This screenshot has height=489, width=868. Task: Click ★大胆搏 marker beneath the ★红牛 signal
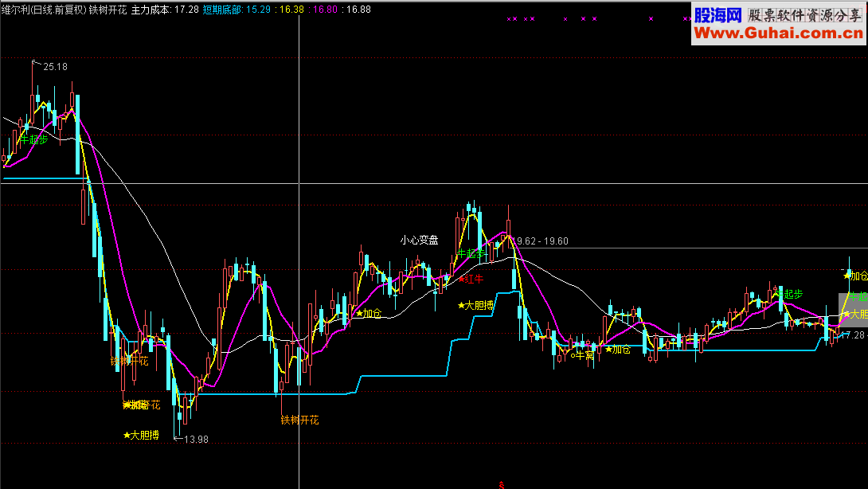tap(475, 305)
